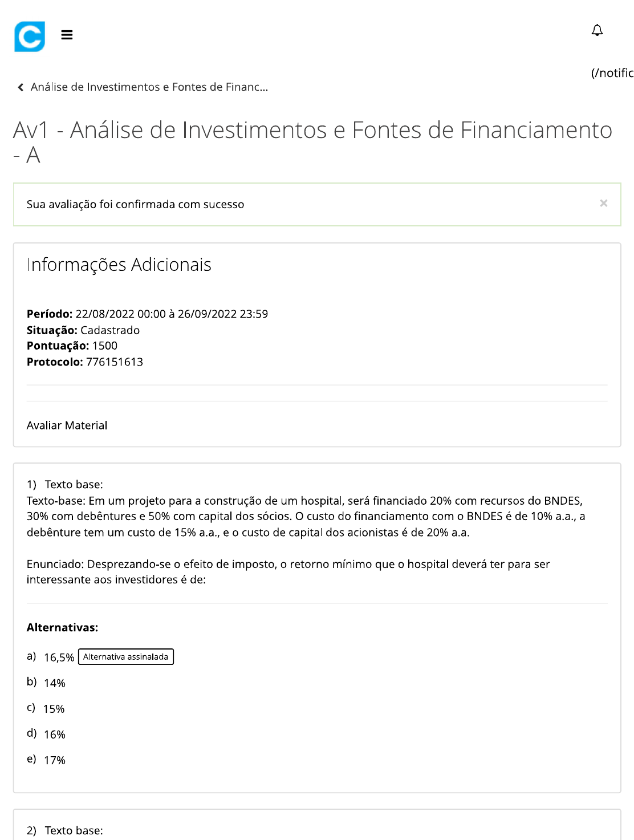The width and height of the screenshot is (634, 840).
Task: Click the "Sua avaliação foi confirmada" message
Action: pos(135,204)
